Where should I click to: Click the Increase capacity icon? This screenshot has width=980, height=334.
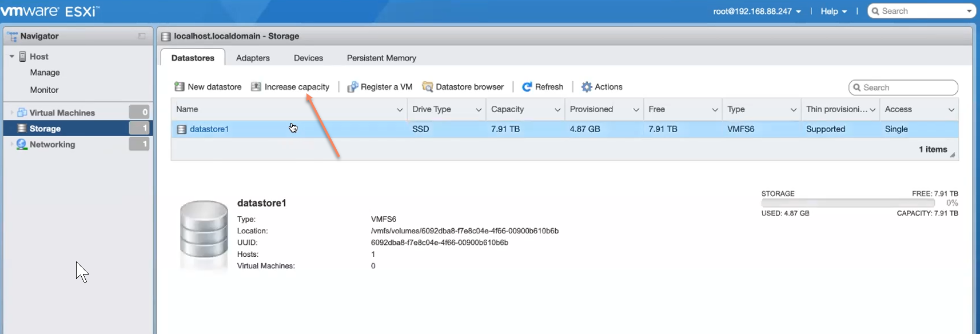click(256, 87)
